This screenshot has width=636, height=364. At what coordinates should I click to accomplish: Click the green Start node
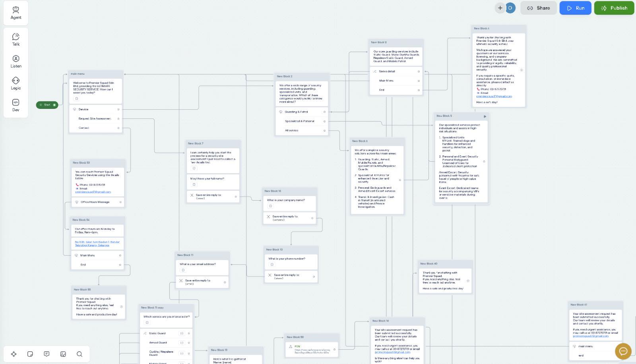[x=47, y=105]
